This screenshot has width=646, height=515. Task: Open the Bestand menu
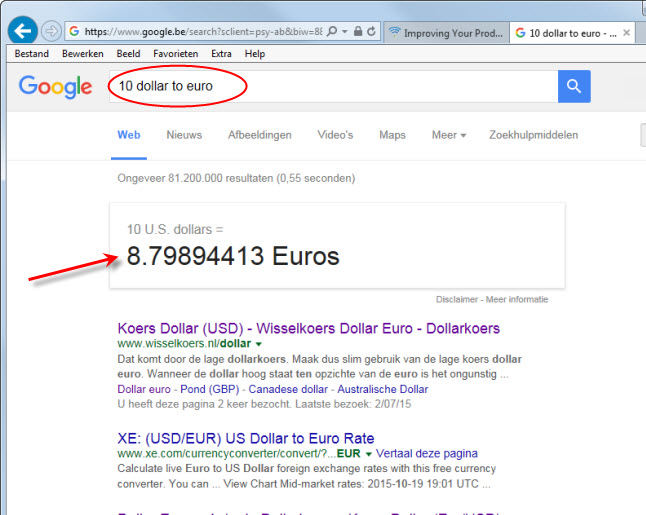31,54
